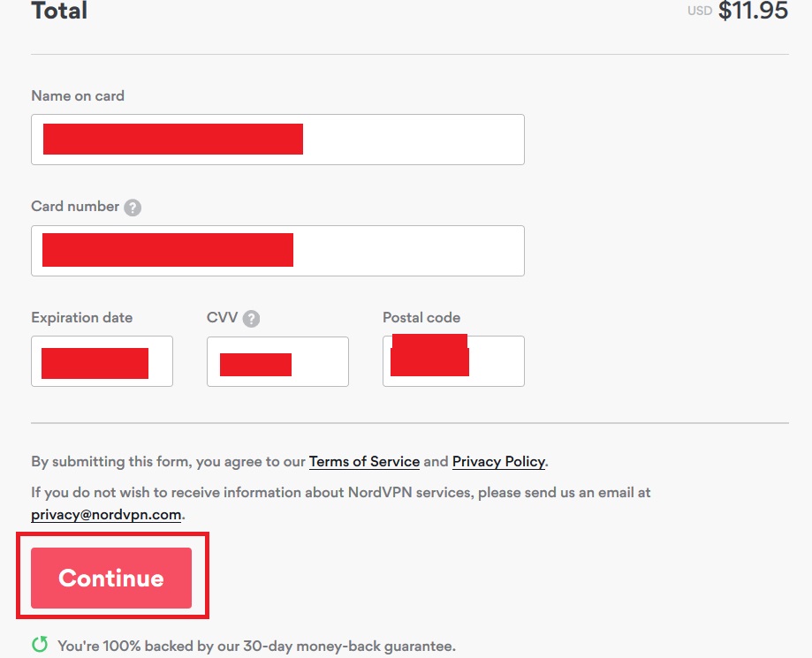Click the Card number label text
Image resolution: width=812 pixels, height=658 pixels.
pyautogui.click(x=75, y=206)
